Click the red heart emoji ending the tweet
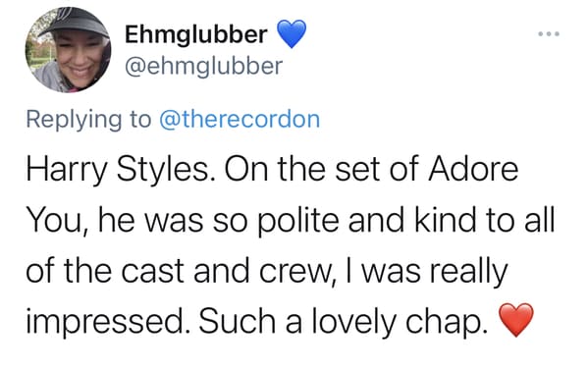The image size is (588, 368). tap(516, 320)
